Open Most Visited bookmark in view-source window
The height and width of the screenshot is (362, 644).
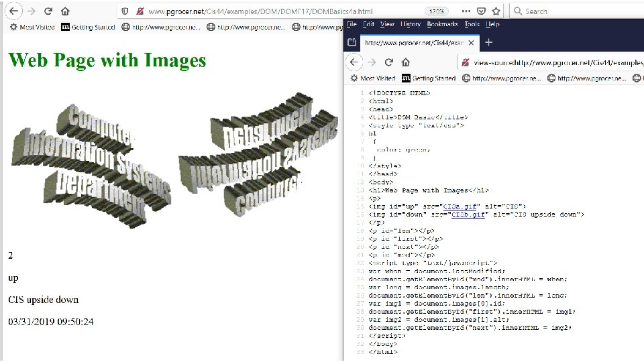[373, 78]
